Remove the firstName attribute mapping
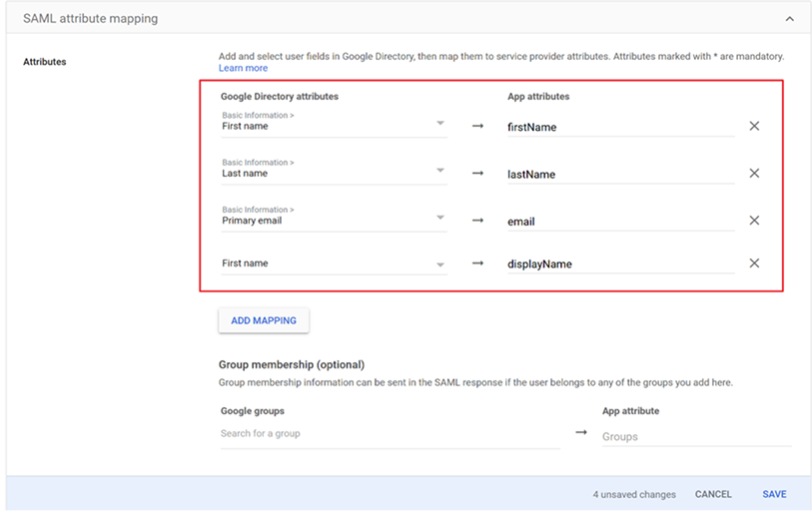 pos(754,127)
